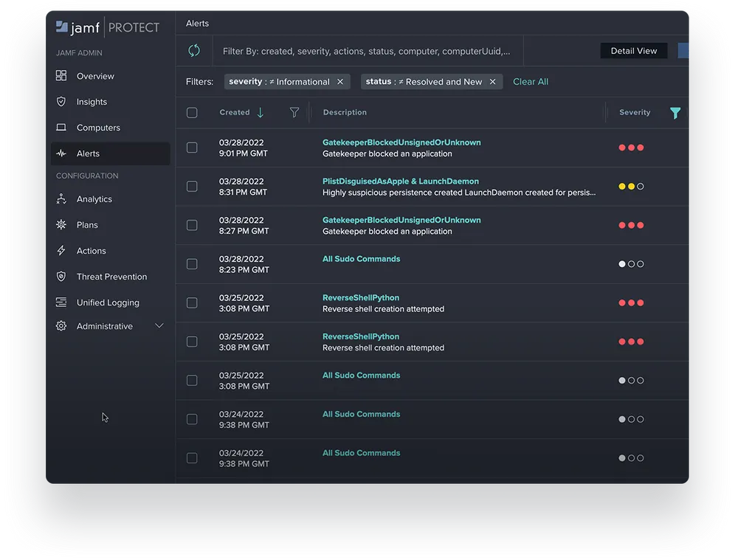The height and width of the screenshot is (560, 738).
Task: Click the Clear All filters link
Action: click(x=530, y=81)
